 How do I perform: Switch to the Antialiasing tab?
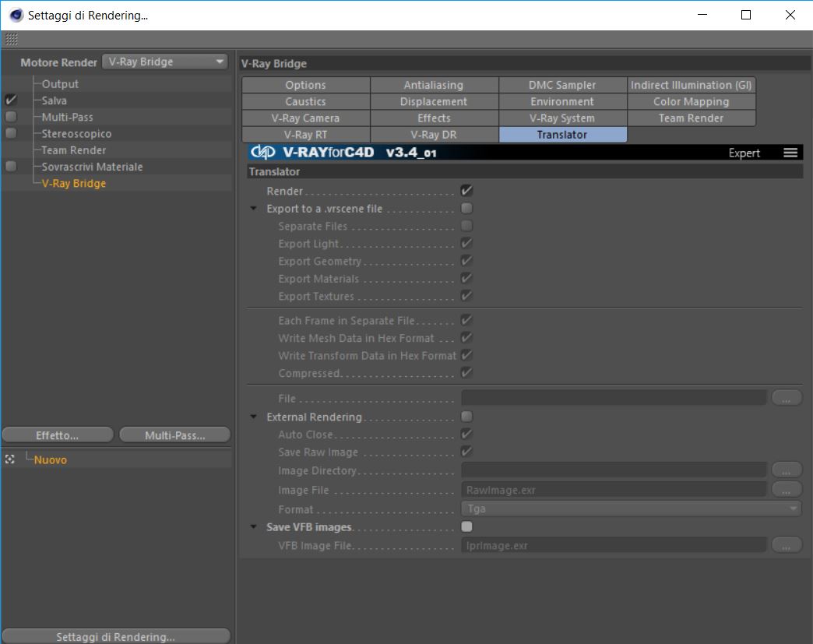click(x=434, y=85)
